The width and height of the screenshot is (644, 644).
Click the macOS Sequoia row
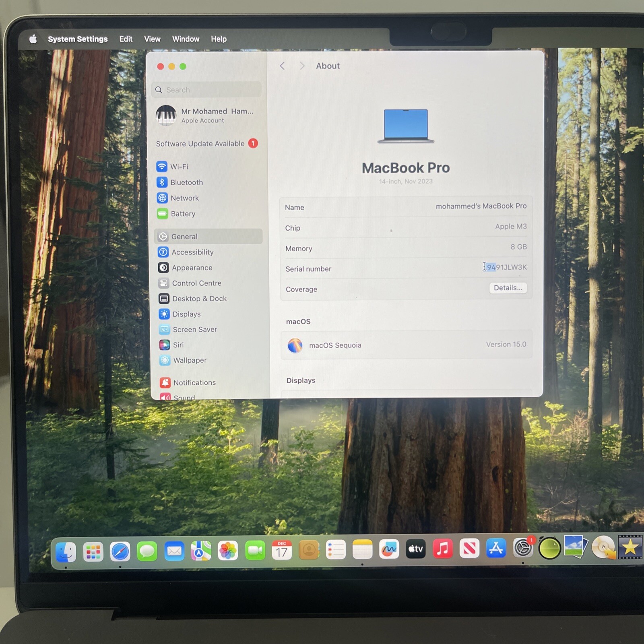coord(406,345)
